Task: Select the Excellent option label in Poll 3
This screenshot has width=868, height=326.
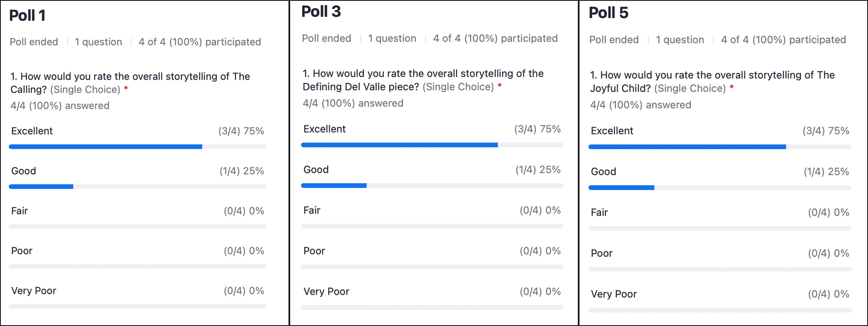Action: (324, 129)
